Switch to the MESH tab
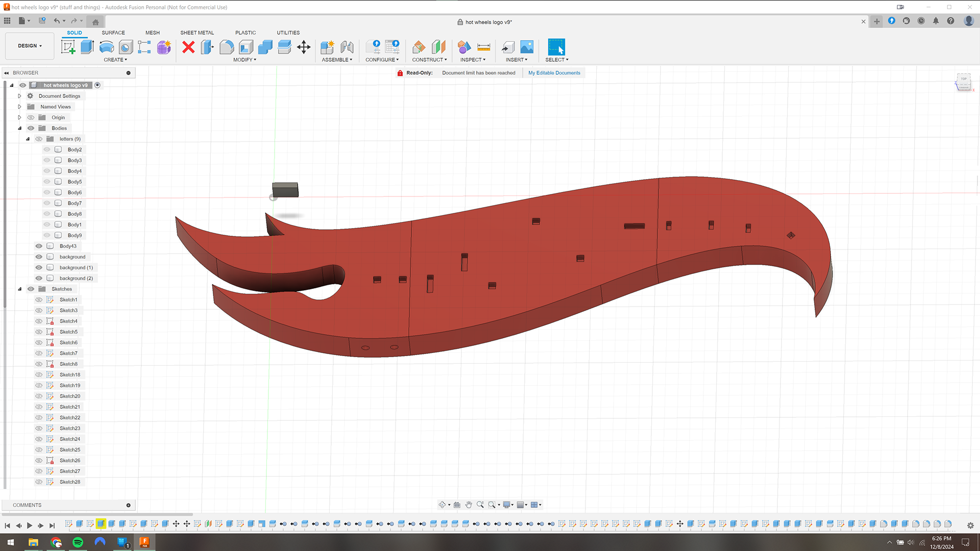This screenshot has width=980, height=551. (x=153, y=33)
